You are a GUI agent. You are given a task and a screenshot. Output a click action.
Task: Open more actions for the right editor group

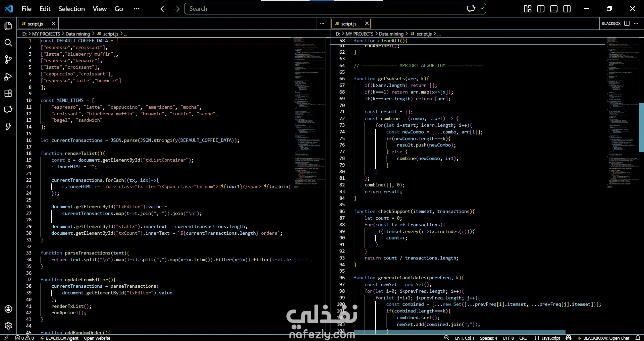pyautogui.click(x=636, y=23)
